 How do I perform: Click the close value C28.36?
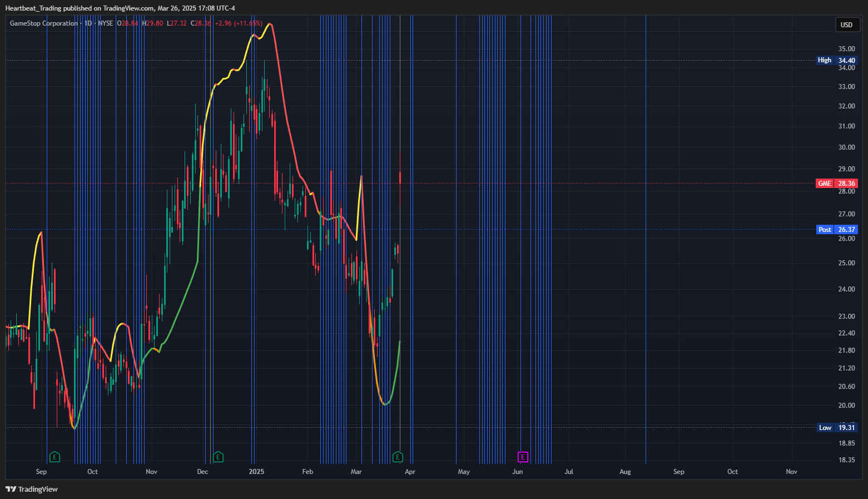point(201,23)
